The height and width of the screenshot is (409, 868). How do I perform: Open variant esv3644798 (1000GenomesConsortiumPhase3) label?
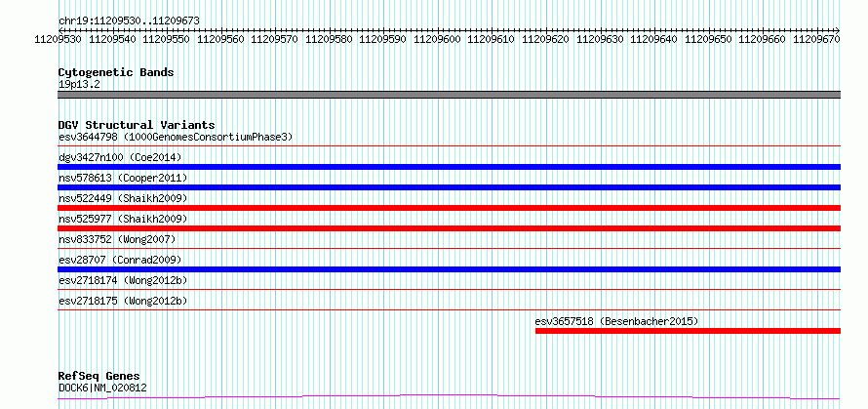click(x=176, y=137)
